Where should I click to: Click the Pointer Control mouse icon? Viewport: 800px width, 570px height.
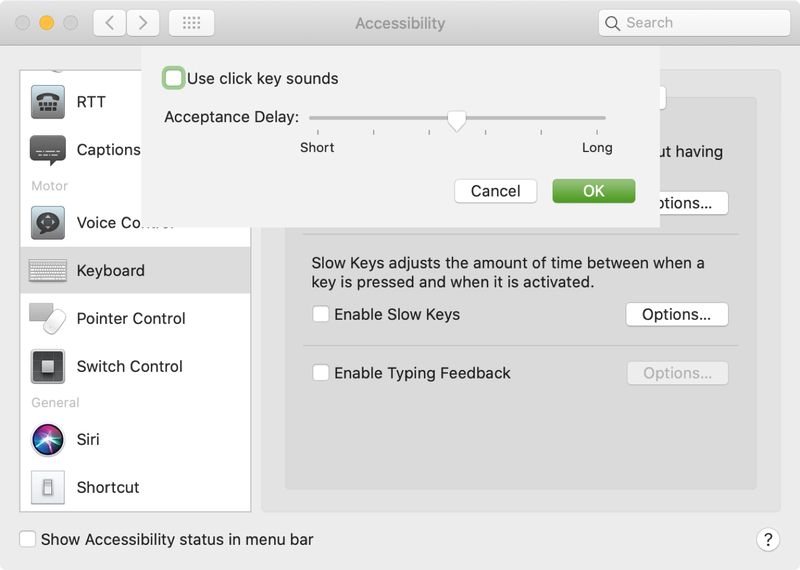(47, 318)
